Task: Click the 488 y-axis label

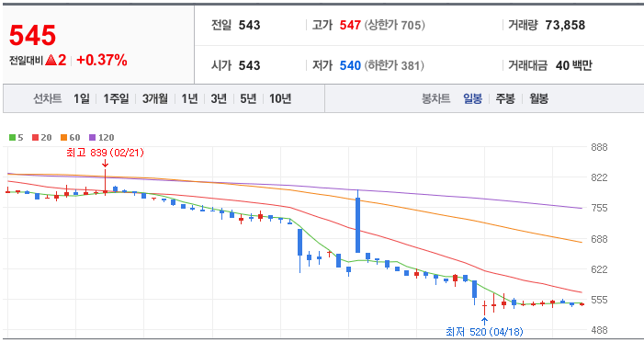Action: coord(599,330)
